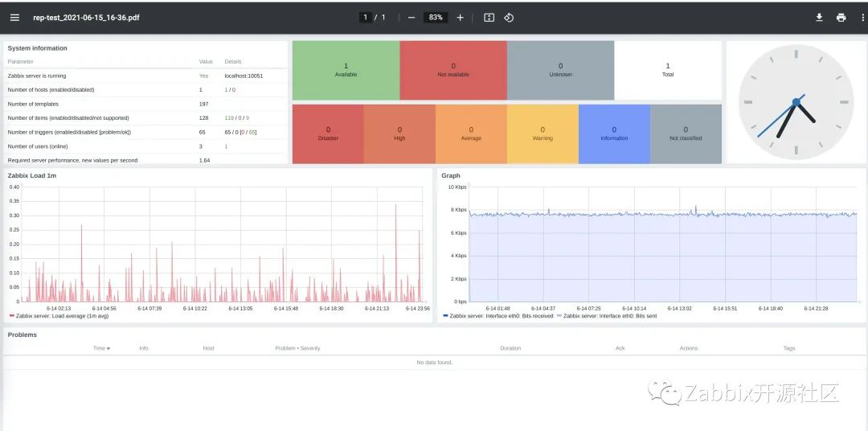Rotate the document counterclockwise
Image resolution: width=868 pixels, height=431 pixels.
(x=509, y=17)
